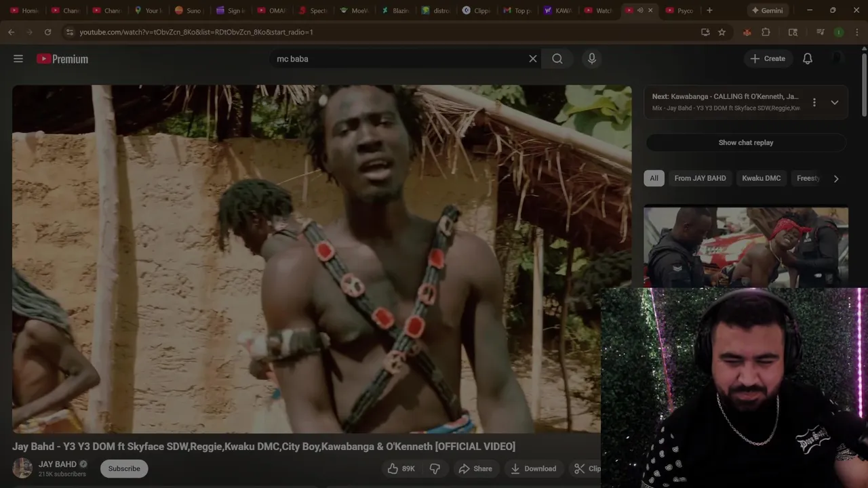Click the main video player

click(321, 259)
